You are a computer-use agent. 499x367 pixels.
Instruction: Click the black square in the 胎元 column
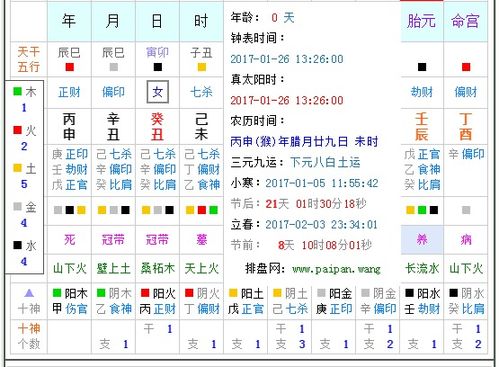point(422,67)
